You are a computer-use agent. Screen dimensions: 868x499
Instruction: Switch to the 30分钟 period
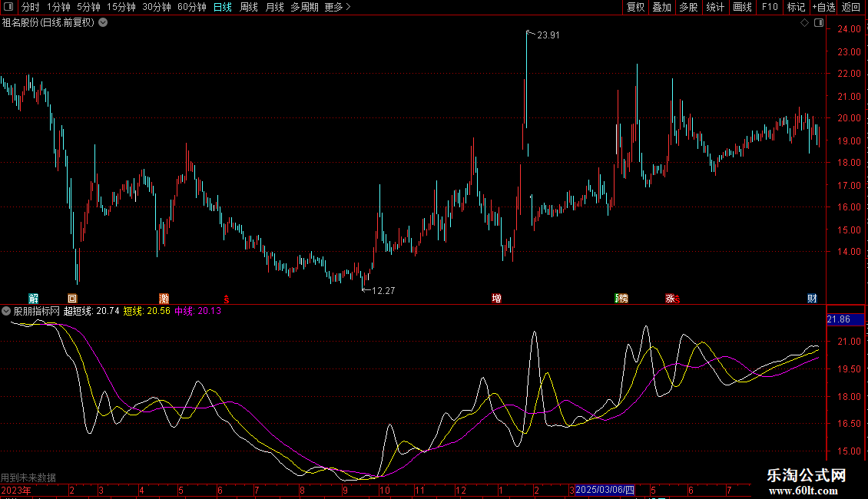coord(157,7)
